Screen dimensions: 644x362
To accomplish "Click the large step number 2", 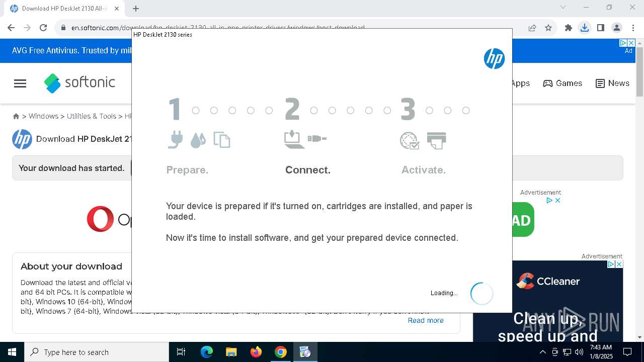I will [x=292, y=110].
